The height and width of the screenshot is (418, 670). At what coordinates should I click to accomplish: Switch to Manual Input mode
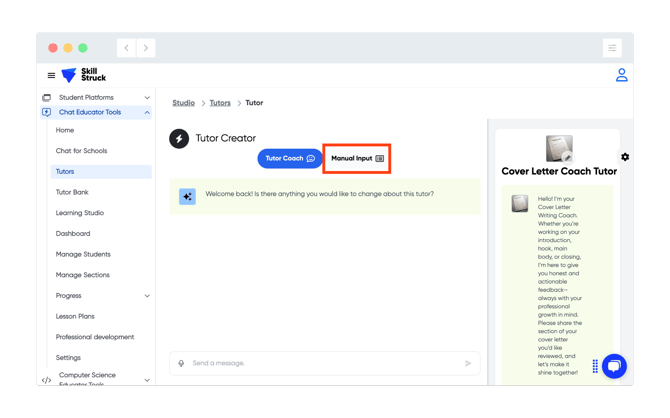tap(357, 159)
